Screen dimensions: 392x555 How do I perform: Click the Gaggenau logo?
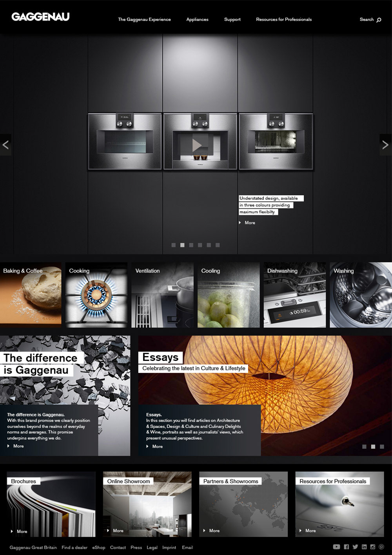pos(40,16)
